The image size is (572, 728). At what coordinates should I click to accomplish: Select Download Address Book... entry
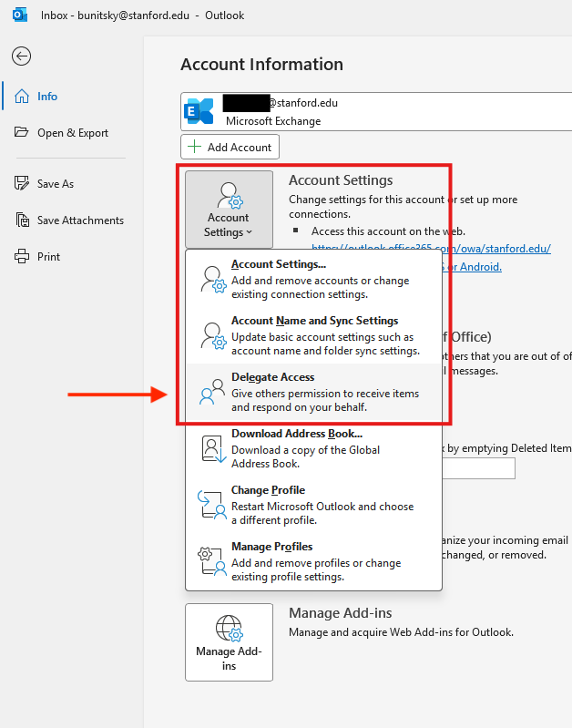click(313, 448)
